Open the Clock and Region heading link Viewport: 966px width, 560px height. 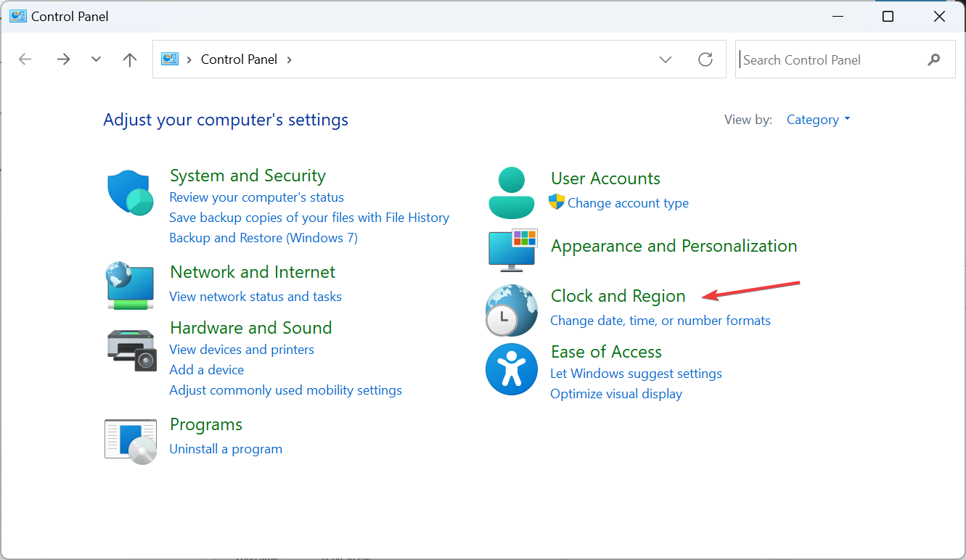[618, 296]
